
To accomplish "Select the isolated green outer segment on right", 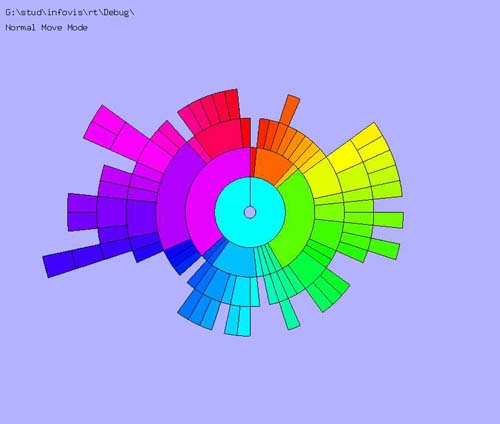I will coord(389,220).
